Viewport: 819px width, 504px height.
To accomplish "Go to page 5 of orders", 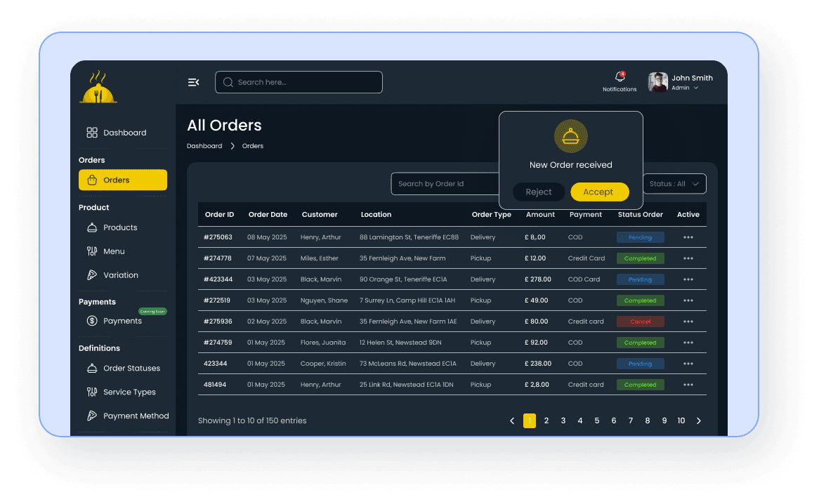I will [x=596, y=420].
